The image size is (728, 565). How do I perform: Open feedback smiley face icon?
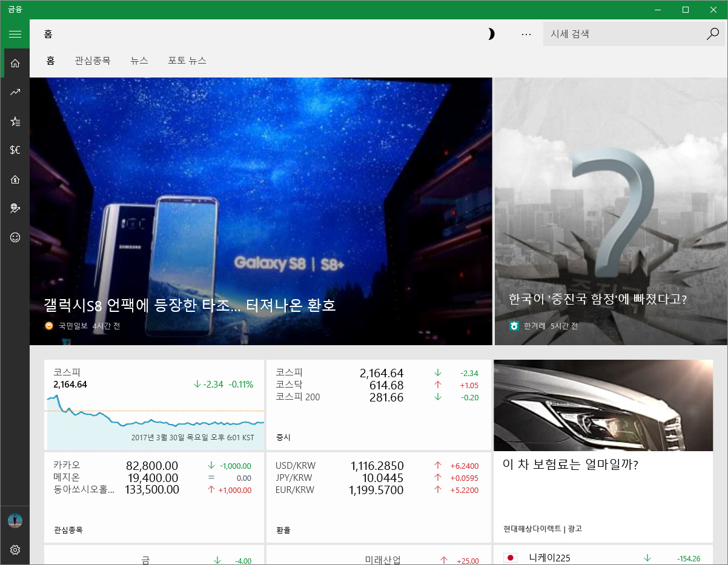pos(15,237)
